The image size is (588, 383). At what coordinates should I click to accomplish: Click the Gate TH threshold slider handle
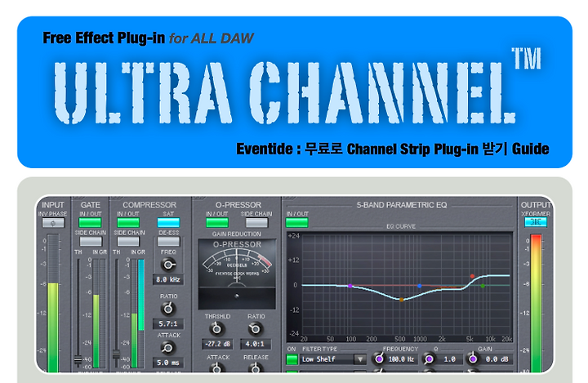point(78,360)
